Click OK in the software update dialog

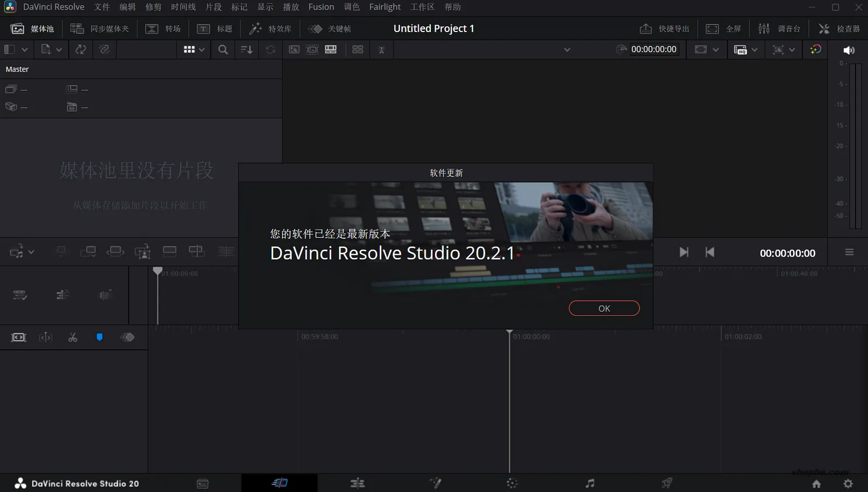click(604, 308)
